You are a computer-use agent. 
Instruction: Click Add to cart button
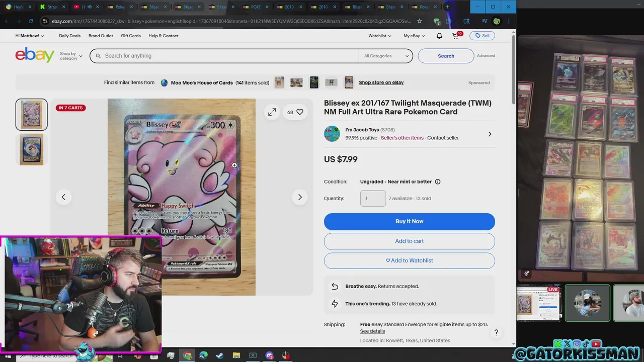pos(409,241)
